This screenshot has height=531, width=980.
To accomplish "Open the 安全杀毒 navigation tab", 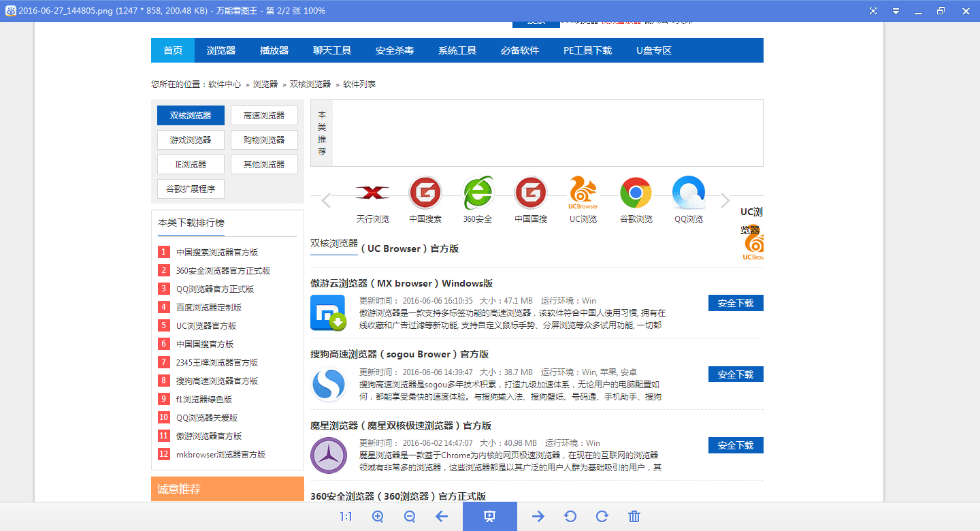I will (395, 50).
